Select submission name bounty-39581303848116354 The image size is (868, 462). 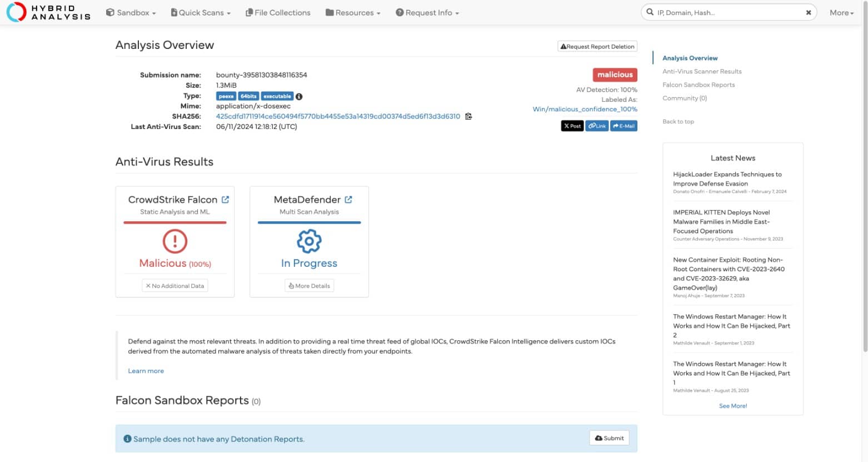click(x=262, y=75)
